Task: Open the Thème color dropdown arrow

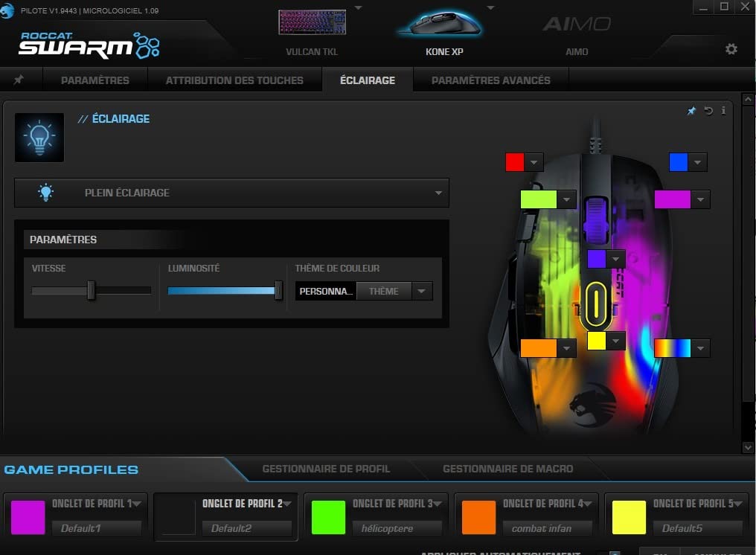Action: point(422,291)
